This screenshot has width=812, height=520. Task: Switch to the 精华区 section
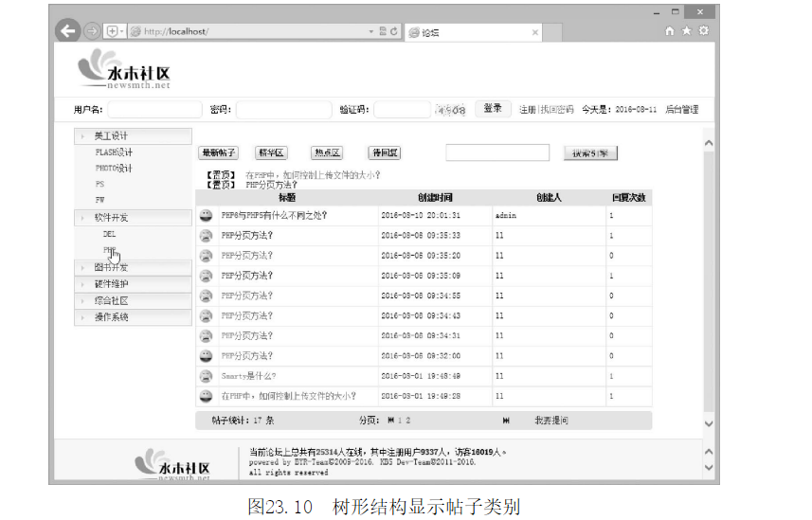[272, 152]
